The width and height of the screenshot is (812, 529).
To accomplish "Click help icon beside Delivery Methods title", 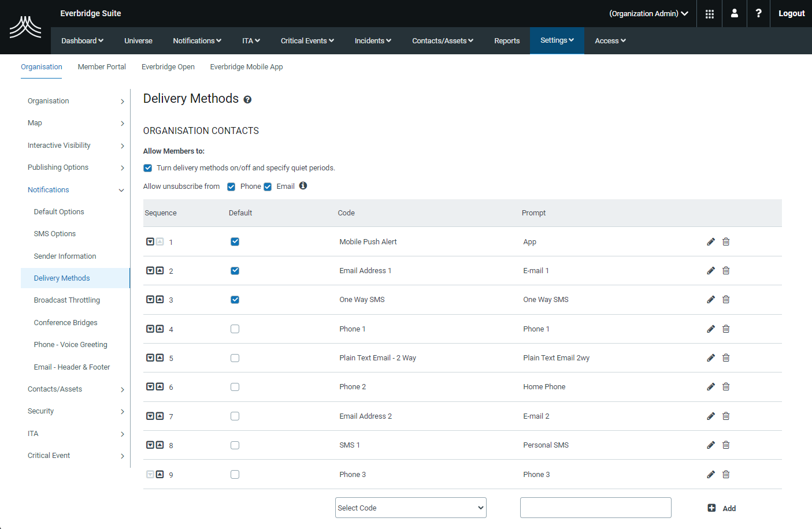I will 247,99.
